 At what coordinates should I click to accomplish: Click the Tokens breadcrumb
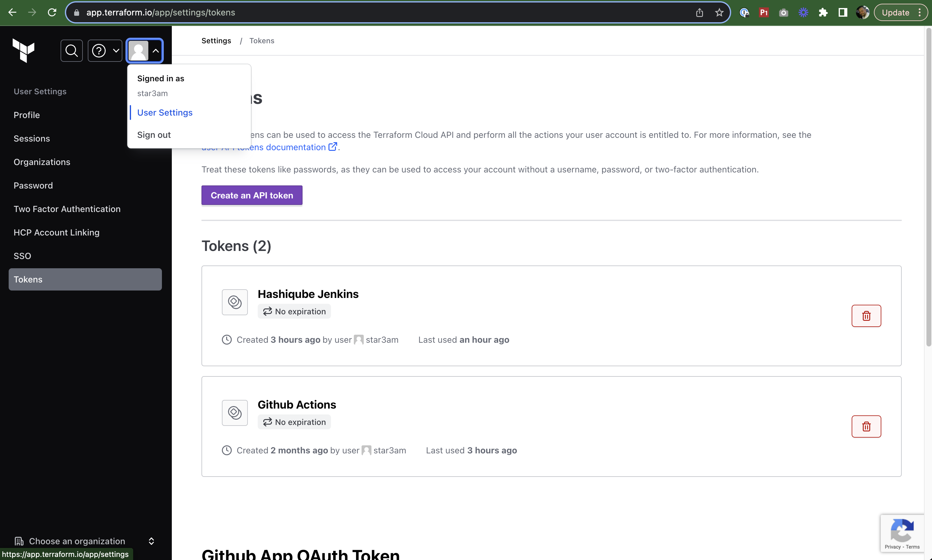tap(262, 41)
